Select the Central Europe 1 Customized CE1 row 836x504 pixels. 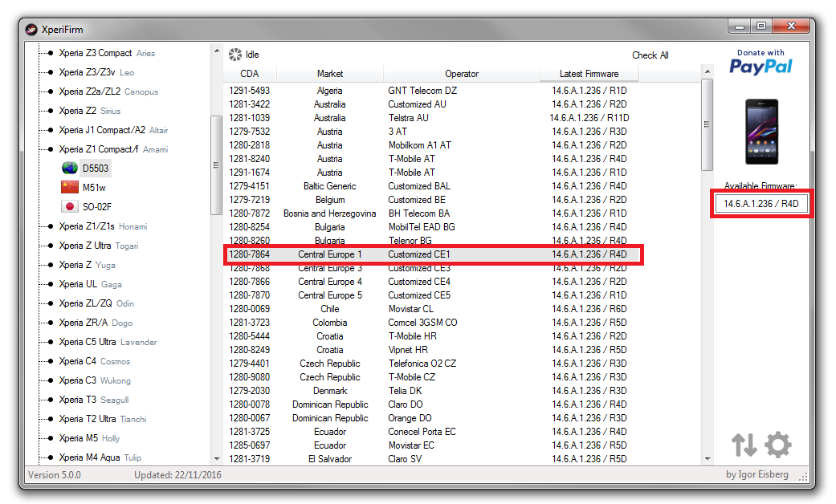tap(434, 254)
